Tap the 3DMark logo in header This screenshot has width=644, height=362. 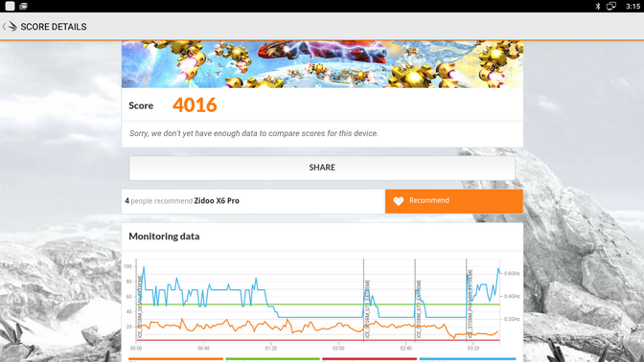[x=12, y=27]
